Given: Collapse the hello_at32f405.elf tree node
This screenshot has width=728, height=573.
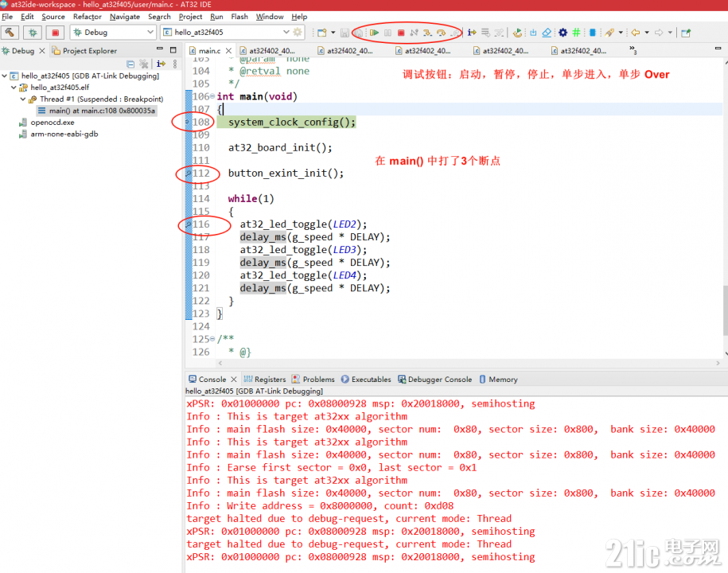Looking at the screenshot, I should (14, 87).
